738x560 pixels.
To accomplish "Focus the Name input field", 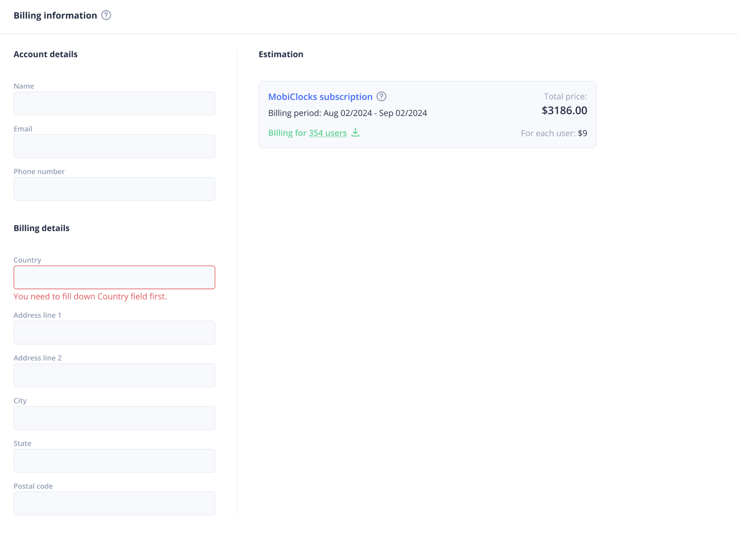I will pyautogui.click(x=114, y=103).
